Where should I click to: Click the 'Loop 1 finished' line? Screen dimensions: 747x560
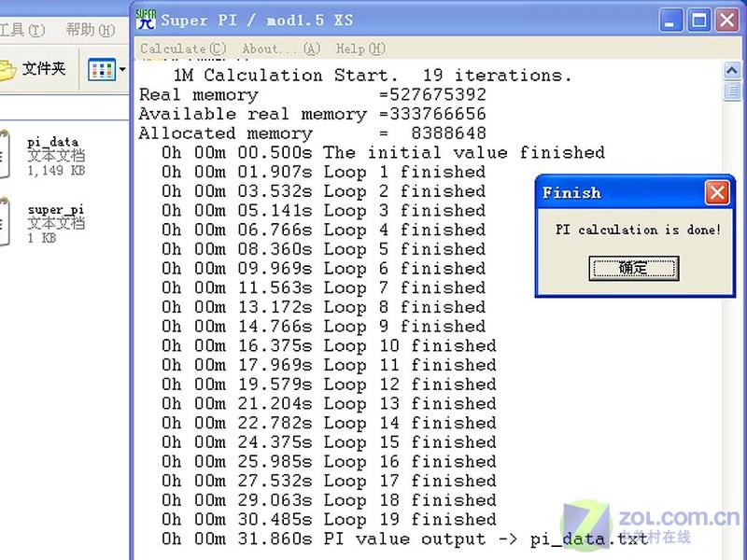tap(323, 172)
